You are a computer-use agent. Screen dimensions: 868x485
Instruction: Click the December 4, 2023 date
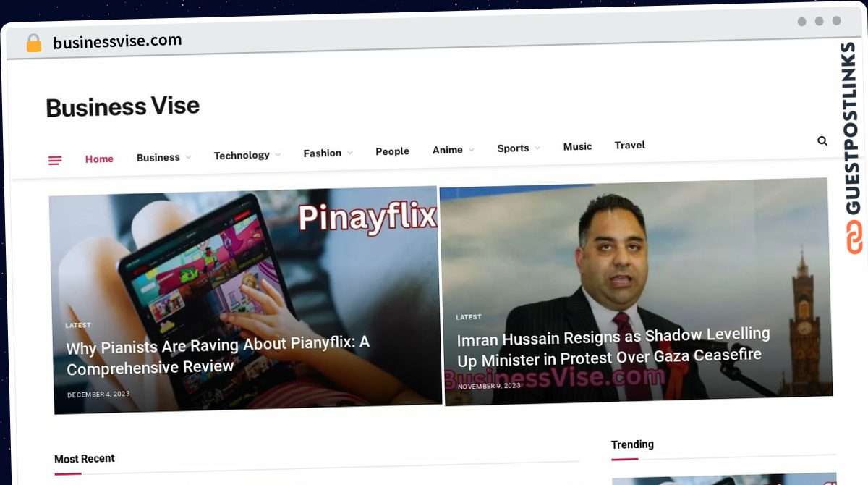click(98, 395)
